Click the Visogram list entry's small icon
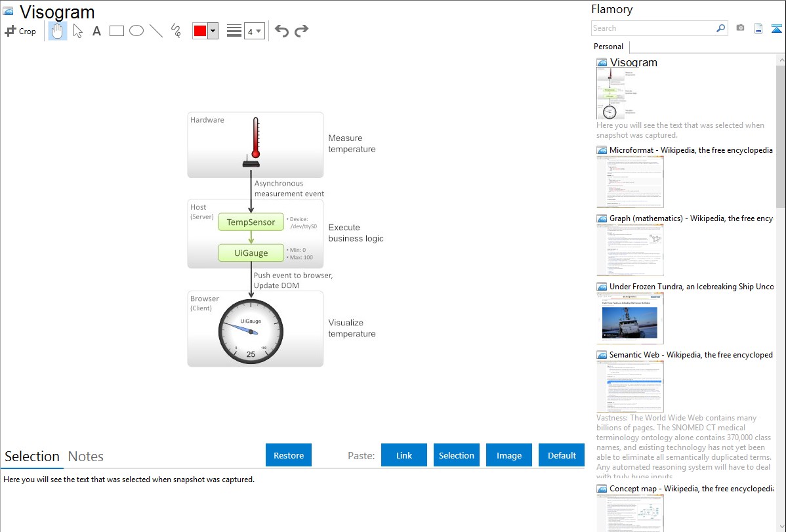786x532 pixels. click(x=602, y=63)
